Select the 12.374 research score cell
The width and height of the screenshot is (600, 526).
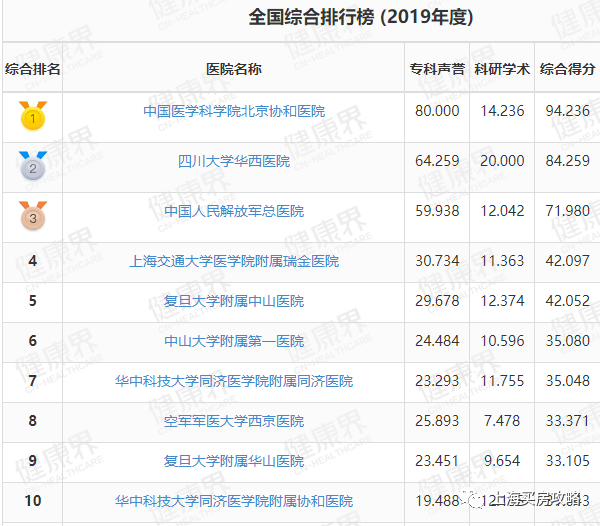[502, 301]
